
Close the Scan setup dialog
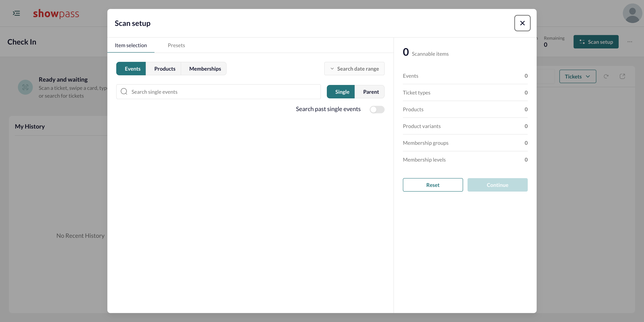coord(522,23)
